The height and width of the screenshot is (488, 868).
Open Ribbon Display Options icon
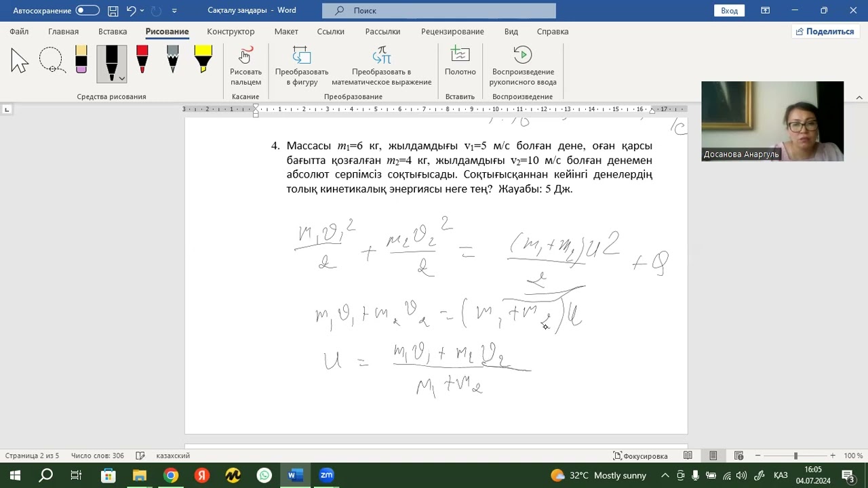tap(766, 11)
